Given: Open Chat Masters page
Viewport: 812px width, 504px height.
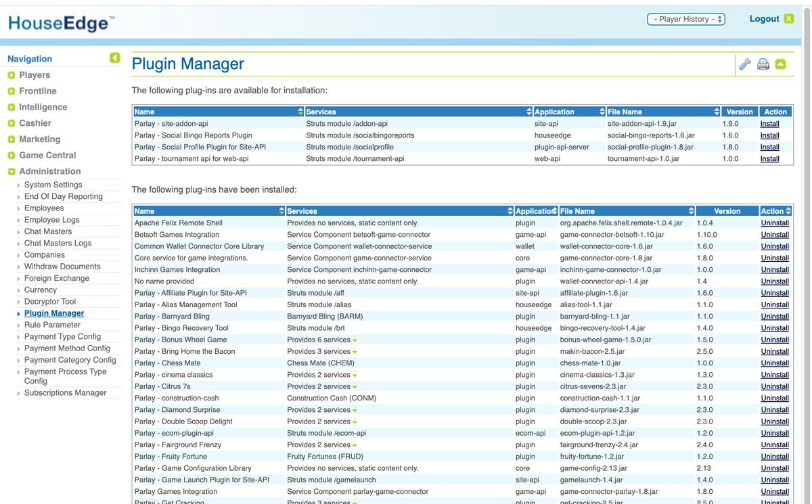Looking at the screenshot, I should pyautogui.click(x=48, y=231).
